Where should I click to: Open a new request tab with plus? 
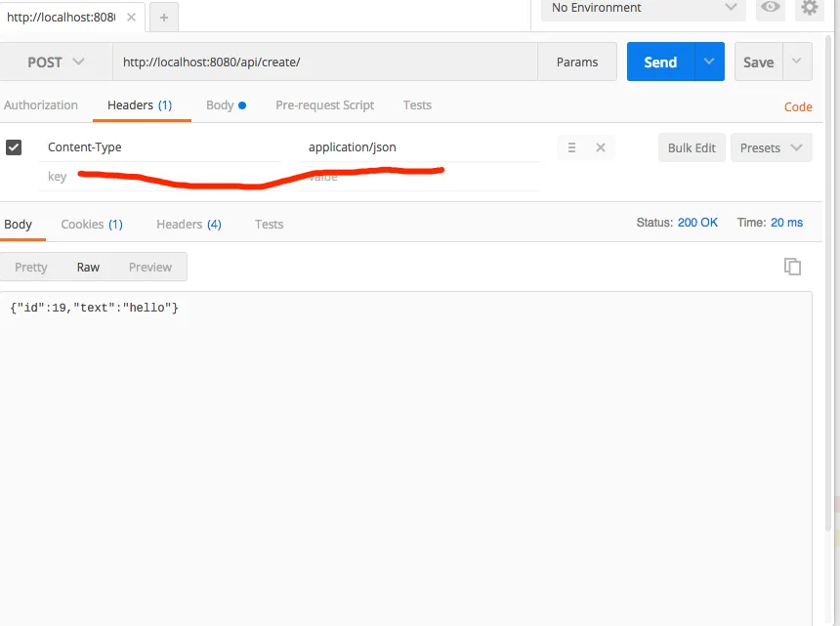(x=164, y=18)
